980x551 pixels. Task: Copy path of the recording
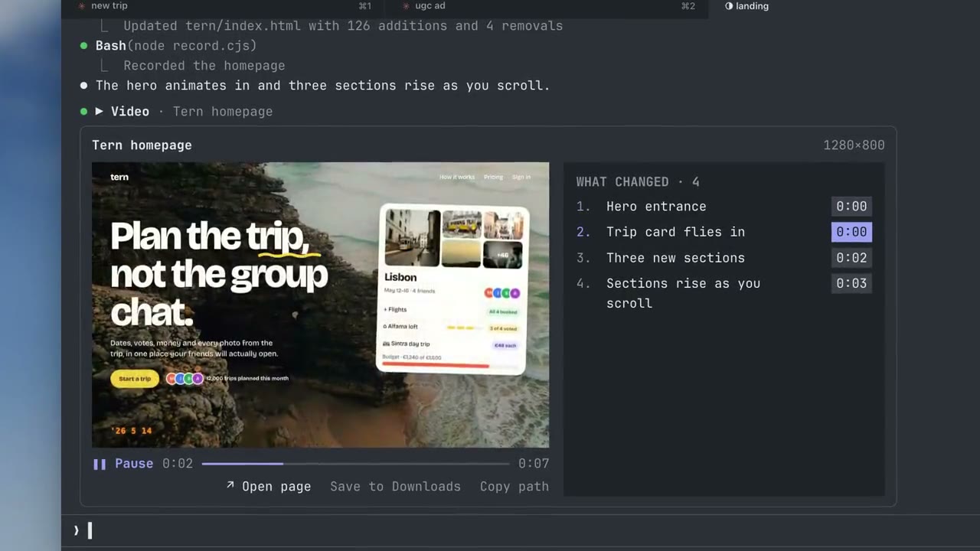514,487
